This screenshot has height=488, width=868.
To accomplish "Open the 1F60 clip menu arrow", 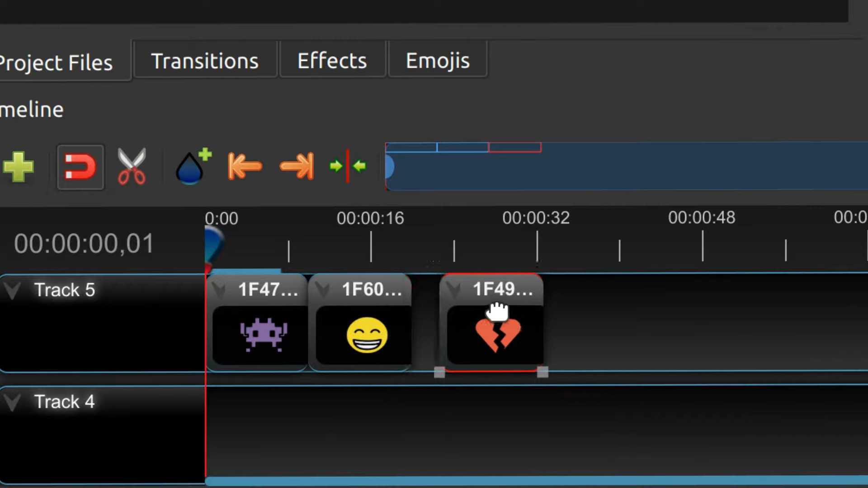I will [322, 290].
